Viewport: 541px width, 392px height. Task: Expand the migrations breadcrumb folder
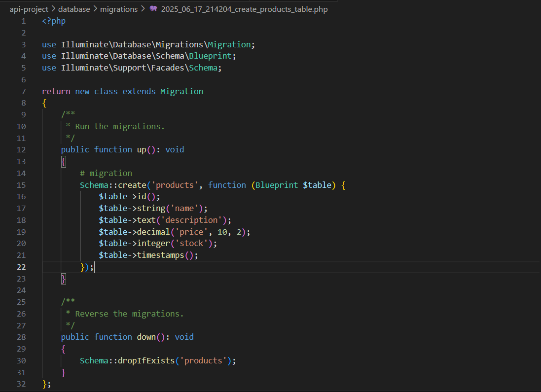point(119,9)
